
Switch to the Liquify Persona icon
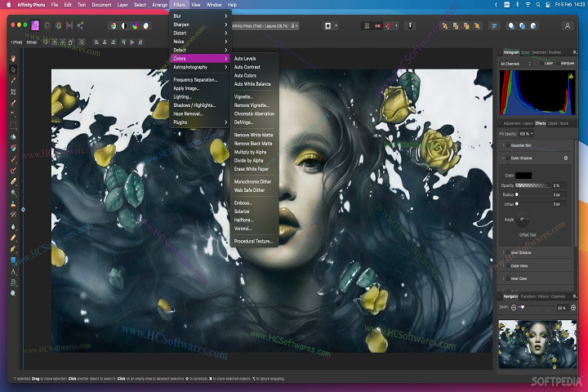pos(47,25)
